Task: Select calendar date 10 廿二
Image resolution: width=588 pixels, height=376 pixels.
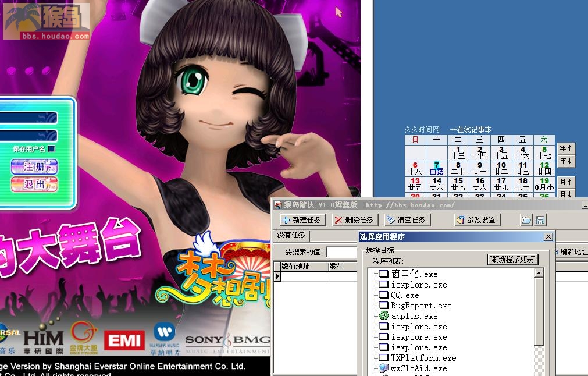Action: (x=501, y=168)
